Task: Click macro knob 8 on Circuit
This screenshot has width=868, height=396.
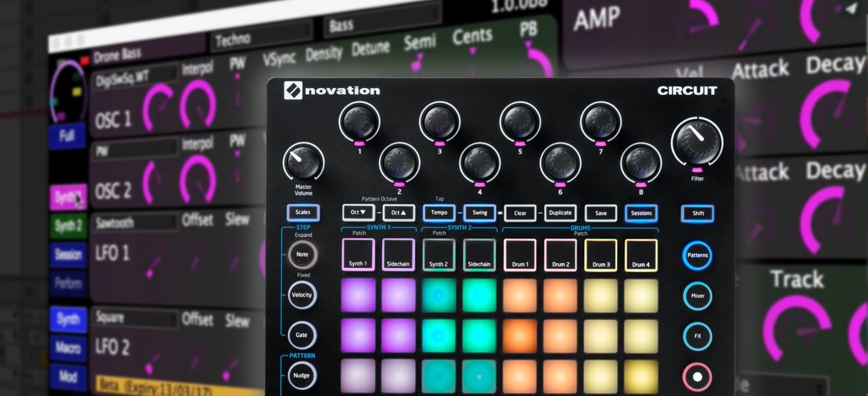Action: pyautogui.click(x=641, y=164)
